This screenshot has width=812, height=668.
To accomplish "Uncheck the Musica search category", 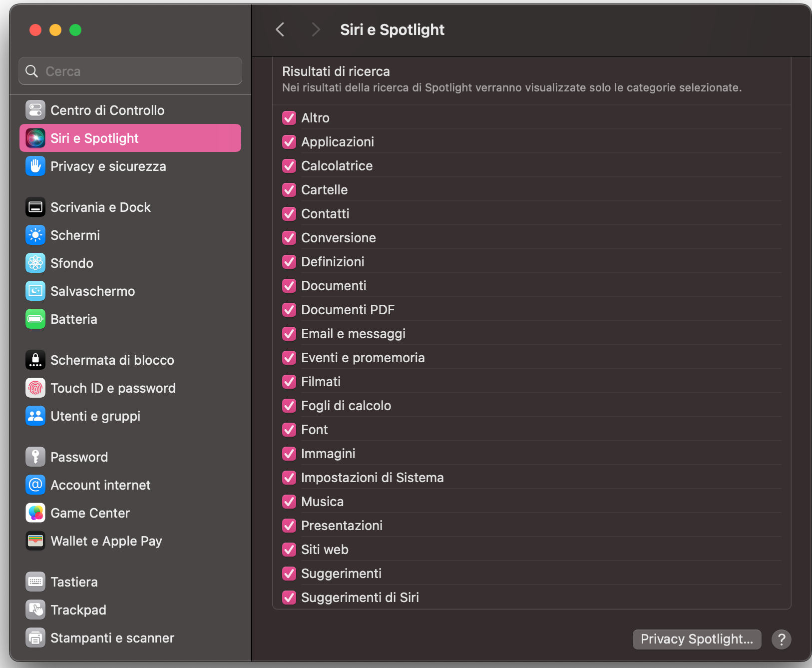I will 289,502.
